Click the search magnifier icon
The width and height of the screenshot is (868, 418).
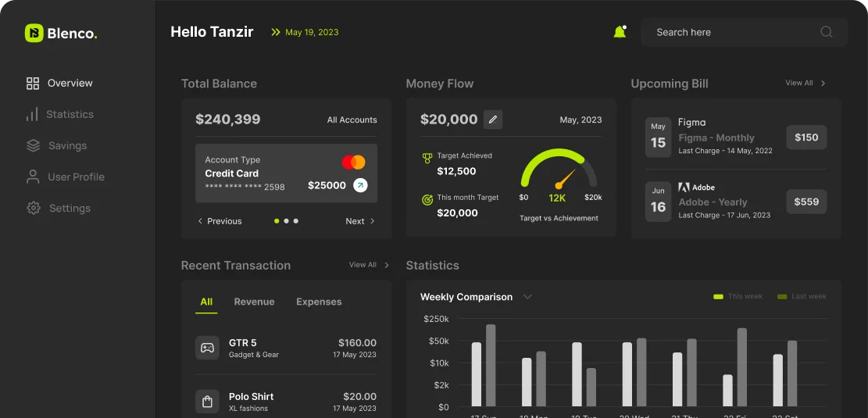(x=826, y=32)
